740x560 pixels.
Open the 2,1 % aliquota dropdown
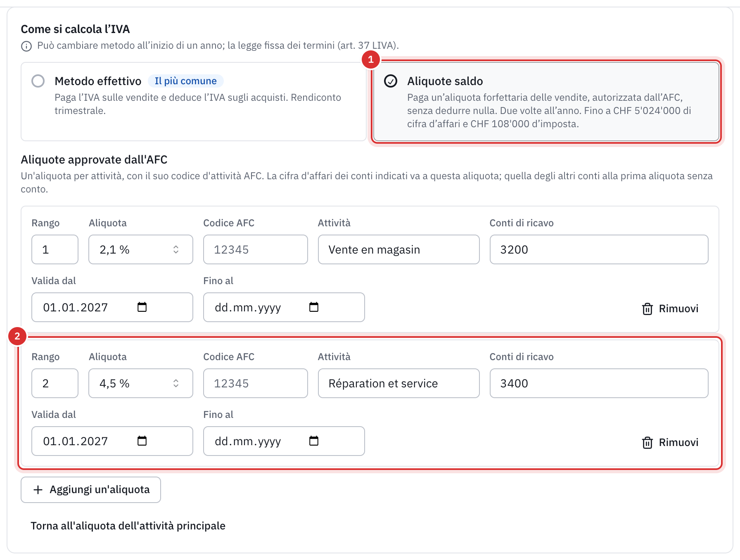click(141, 249)
